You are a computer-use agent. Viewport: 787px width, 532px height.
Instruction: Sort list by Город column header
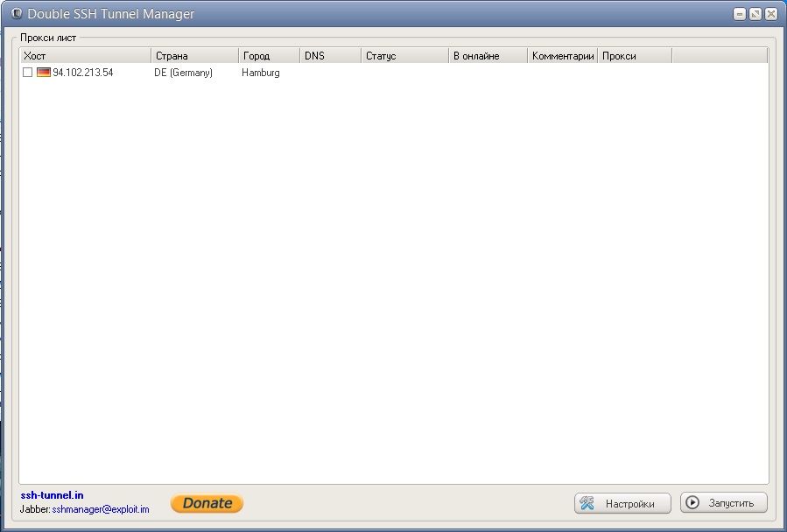click(269, 56)
